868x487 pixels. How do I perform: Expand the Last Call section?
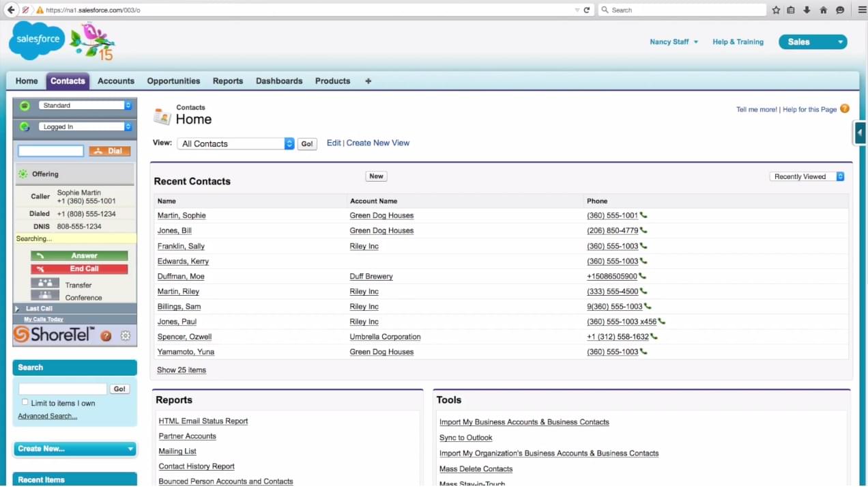pos(18,309)
